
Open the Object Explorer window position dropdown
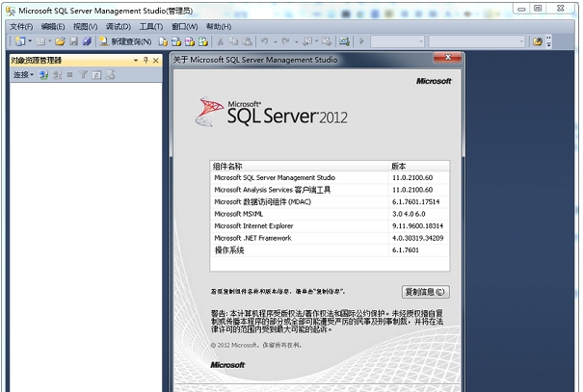tap(136, 60)
